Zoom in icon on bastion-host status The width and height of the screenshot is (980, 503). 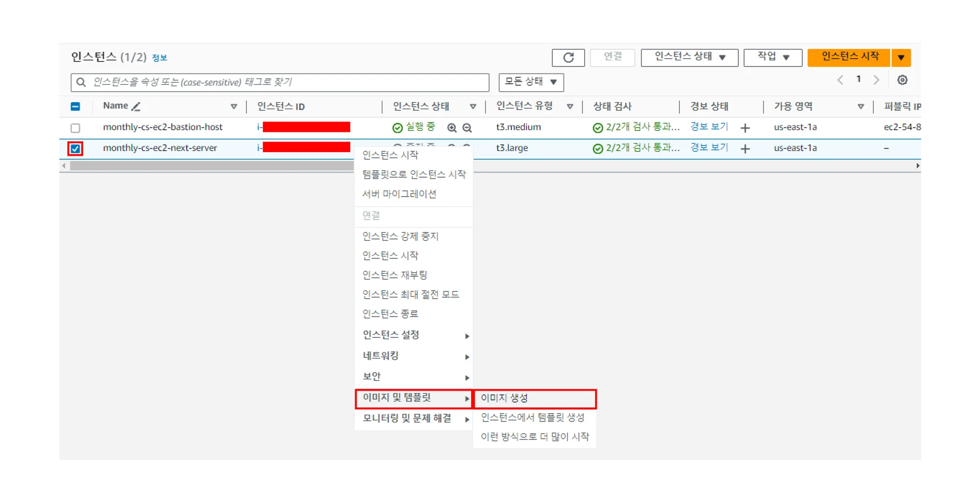(452, 128)
